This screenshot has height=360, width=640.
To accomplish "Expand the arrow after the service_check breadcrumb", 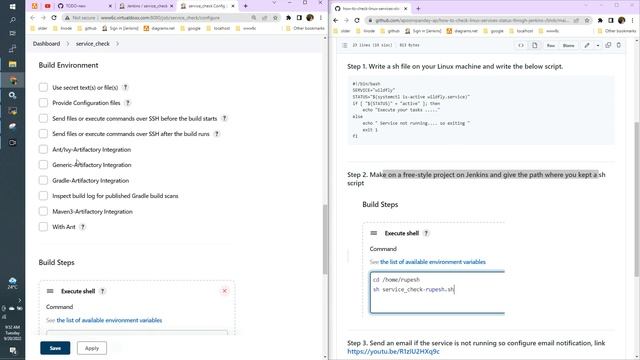I will point(117,44).
